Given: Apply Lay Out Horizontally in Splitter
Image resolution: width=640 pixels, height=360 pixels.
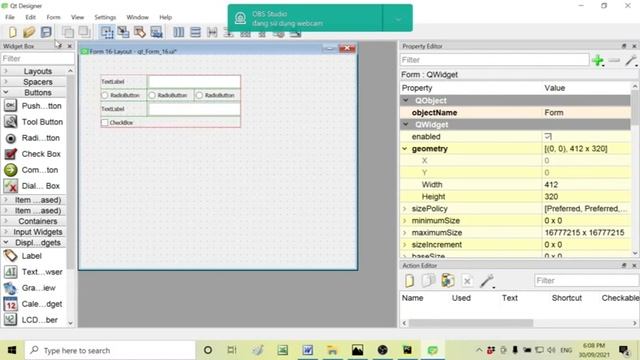Looking at the screenshot, I should click(212, 32).
